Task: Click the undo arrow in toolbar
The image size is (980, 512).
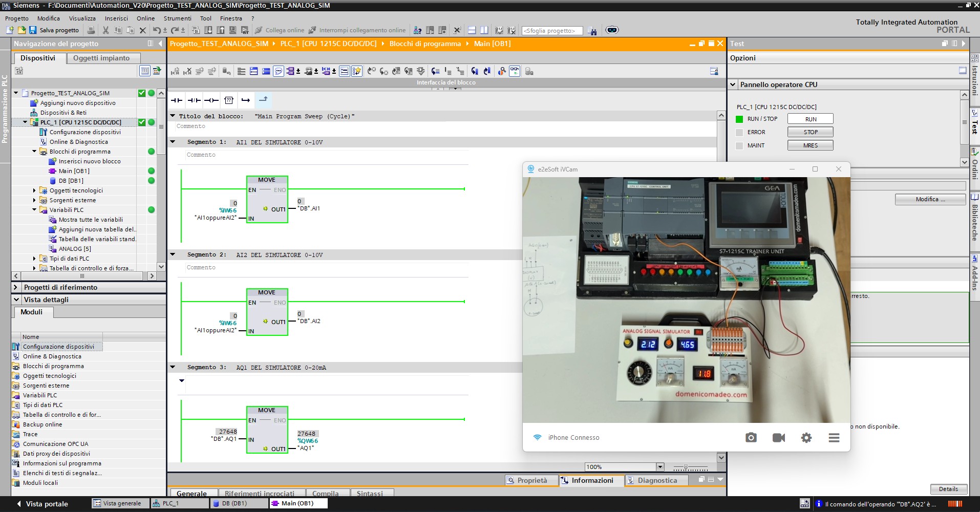Action: tap(157, 30)
